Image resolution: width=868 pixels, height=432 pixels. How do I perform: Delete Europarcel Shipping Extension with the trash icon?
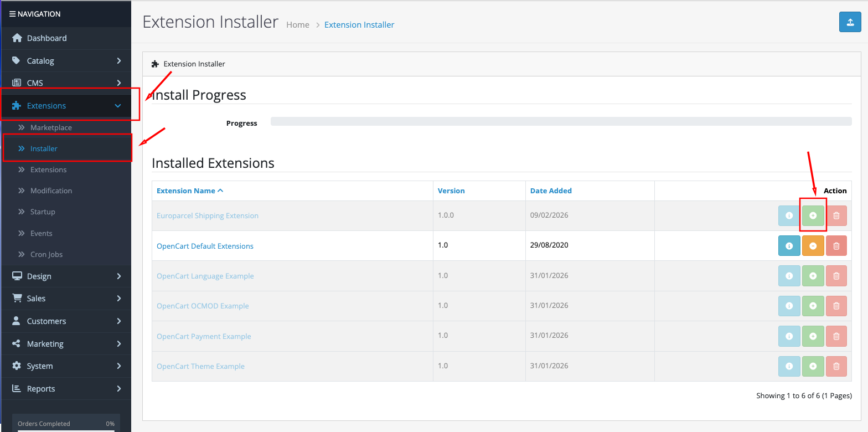tap(836, 215)
